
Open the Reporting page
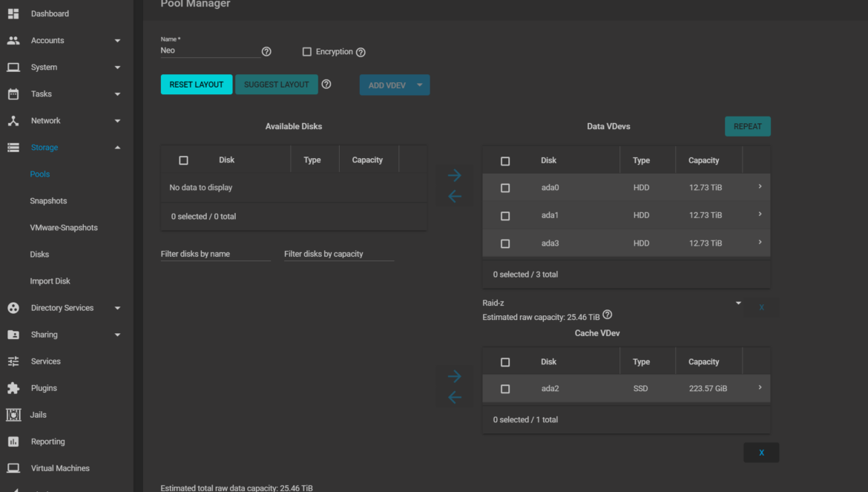point(48,442)
